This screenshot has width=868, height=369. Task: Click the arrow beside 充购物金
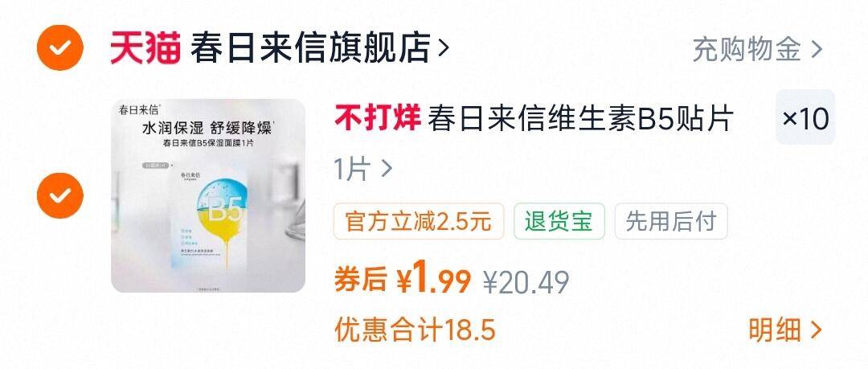(817, 50)
